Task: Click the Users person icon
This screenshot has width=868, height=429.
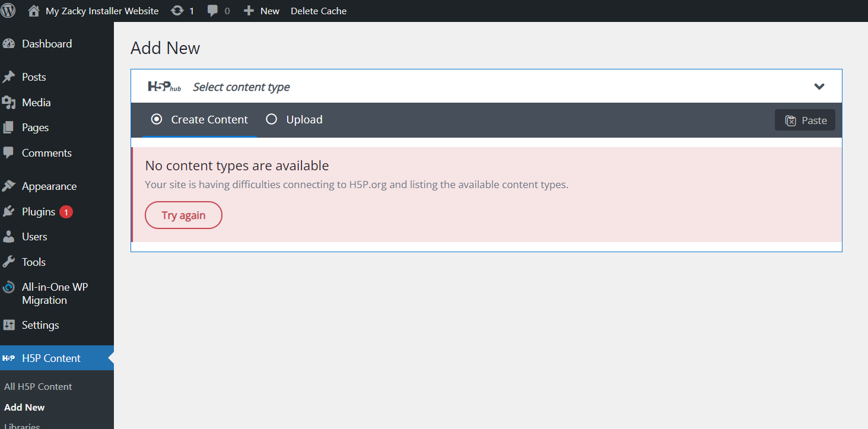Action: (8, 237)
